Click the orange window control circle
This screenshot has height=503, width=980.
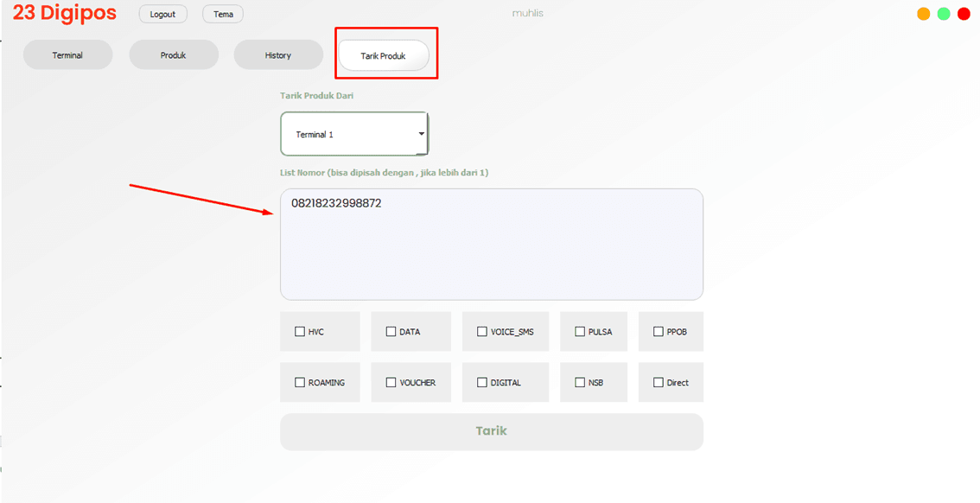[923, 14]
